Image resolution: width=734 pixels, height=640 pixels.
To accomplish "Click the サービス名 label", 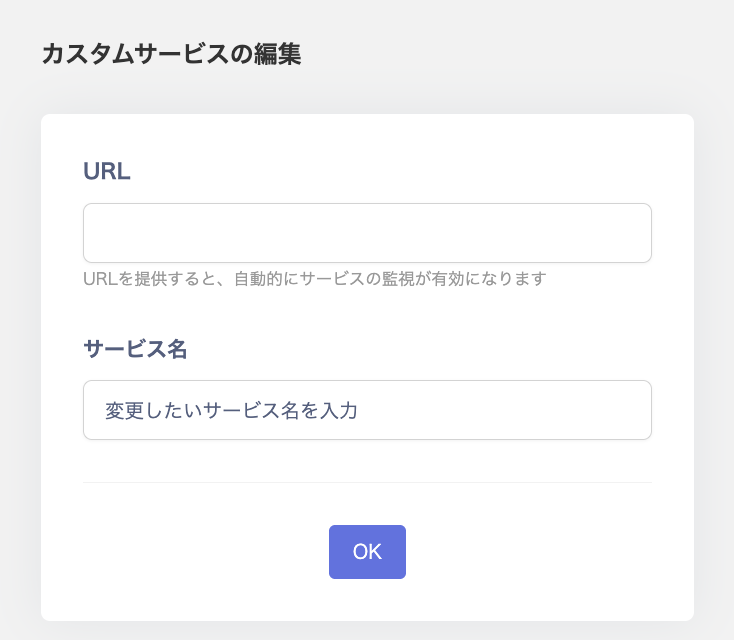I will (135, 349).
